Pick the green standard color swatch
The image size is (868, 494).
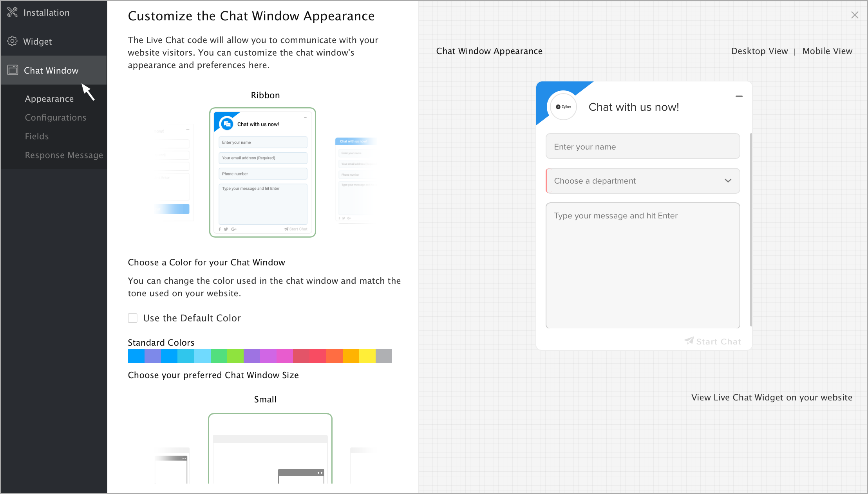(219, 356)
